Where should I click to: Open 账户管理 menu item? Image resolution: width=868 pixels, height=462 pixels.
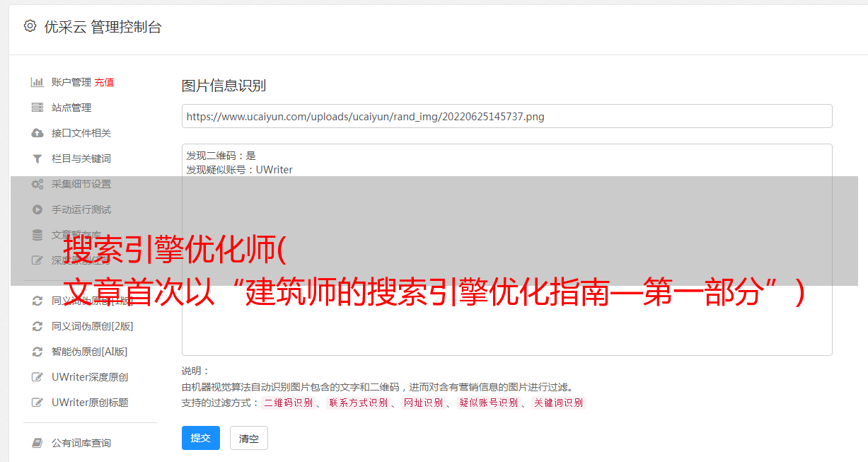(x=71, y=82)
